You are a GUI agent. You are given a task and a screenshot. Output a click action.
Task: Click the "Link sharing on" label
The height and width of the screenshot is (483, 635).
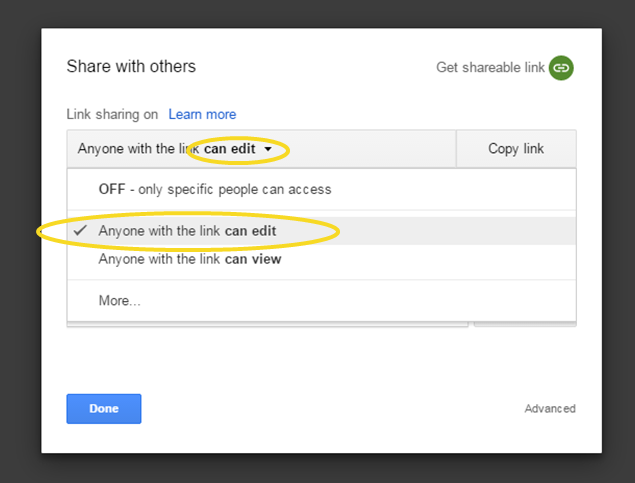click(x=113, y=115)
